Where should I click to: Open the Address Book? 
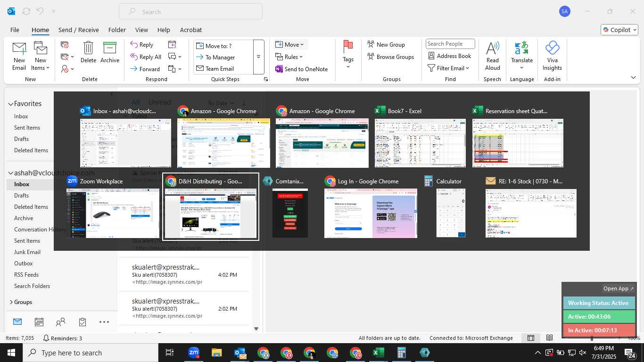[x=449, y=56]
